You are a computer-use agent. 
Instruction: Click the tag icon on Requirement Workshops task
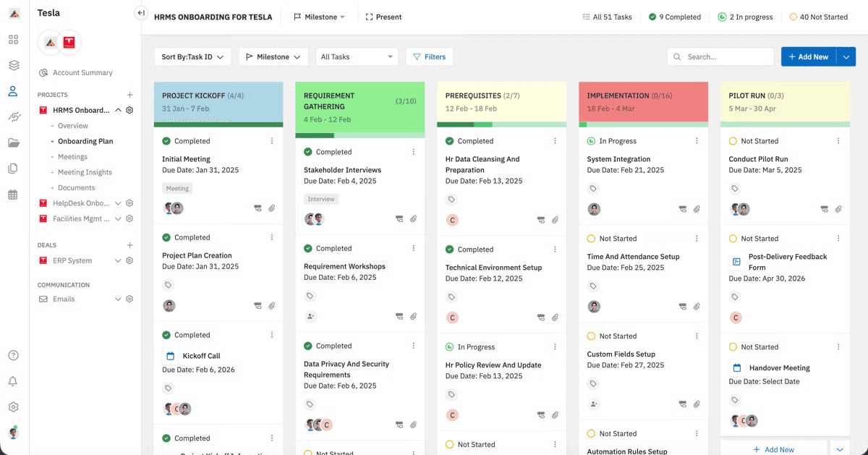click(310, 296)
